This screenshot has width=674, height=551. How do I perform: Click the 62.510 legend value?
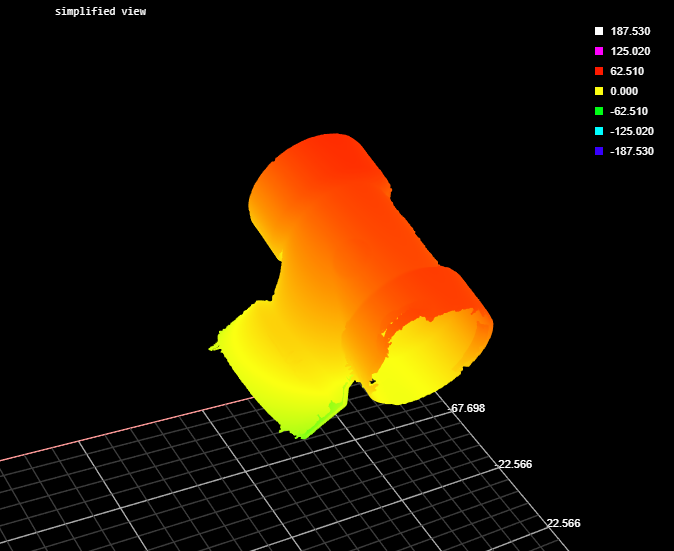coord(627,71)
